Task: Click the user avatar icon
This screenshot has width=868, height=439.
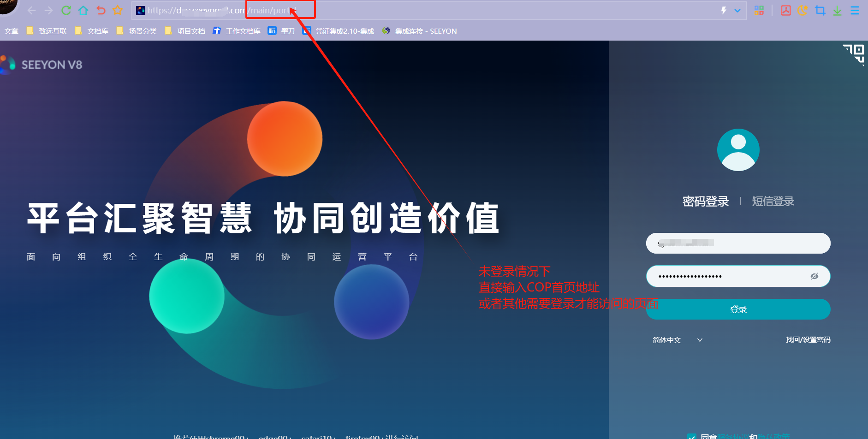Action: (x=738, y=150)
